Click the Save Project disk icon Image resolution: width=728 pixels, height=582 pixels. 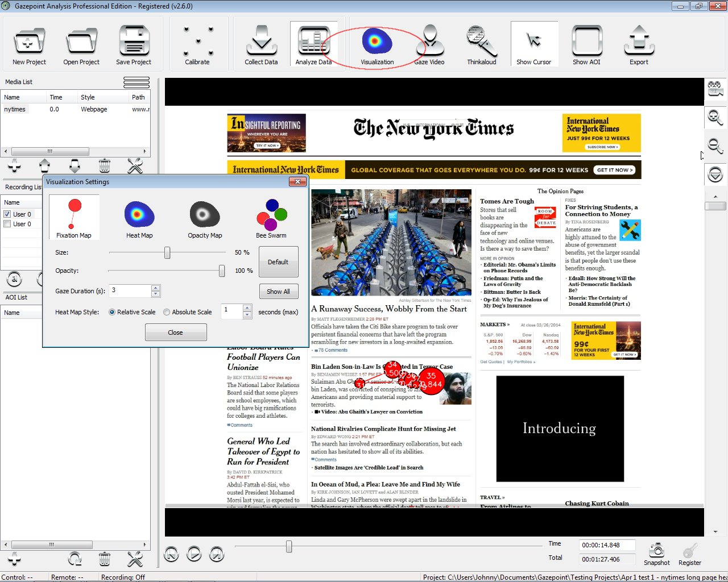pyautogui.click(x=134, y=44)
